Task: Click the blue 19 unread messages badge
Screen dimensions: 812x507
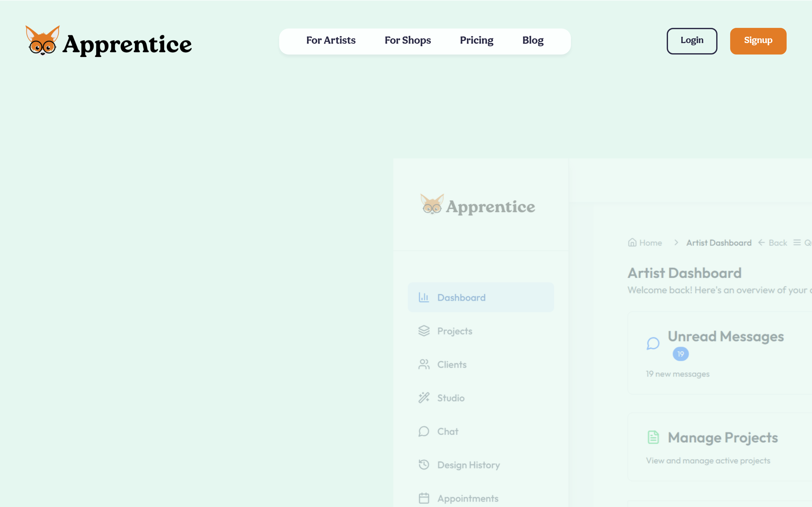Action: 680,354
